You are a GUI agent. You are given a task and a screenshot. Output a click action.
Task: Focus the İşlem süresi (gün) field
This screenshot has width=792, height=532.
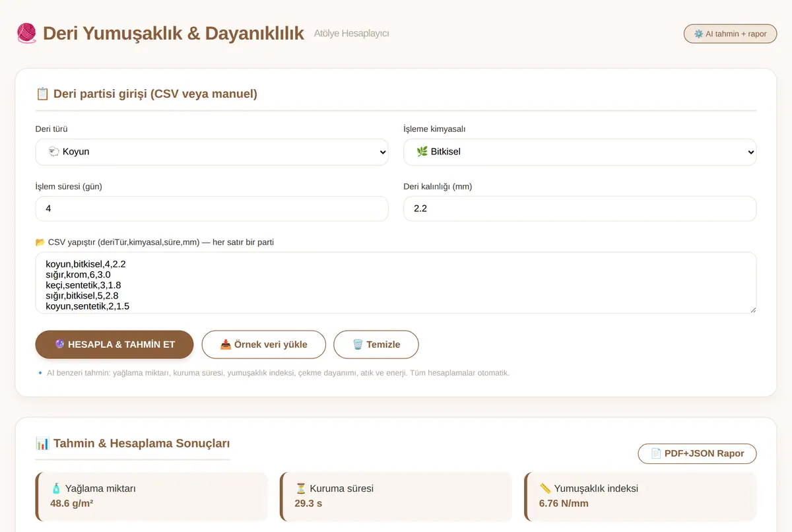(x=212, y=209)
